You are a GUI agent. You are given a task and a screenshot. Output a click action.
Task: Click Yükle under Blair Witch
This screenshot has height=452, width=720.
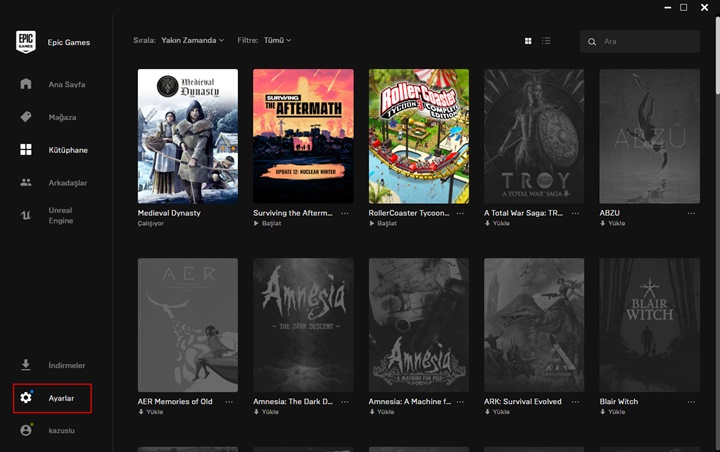pos(615,412)
